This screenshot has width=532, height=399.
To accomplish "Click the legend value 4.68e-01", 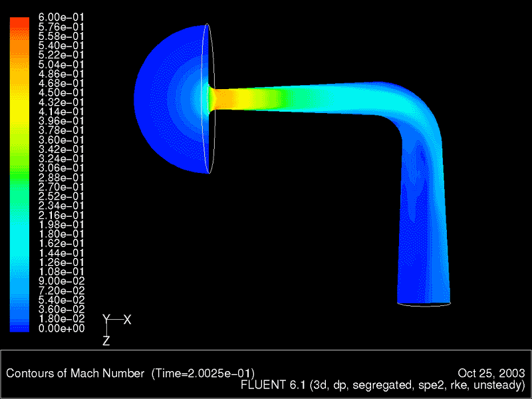I will point(61,83).
